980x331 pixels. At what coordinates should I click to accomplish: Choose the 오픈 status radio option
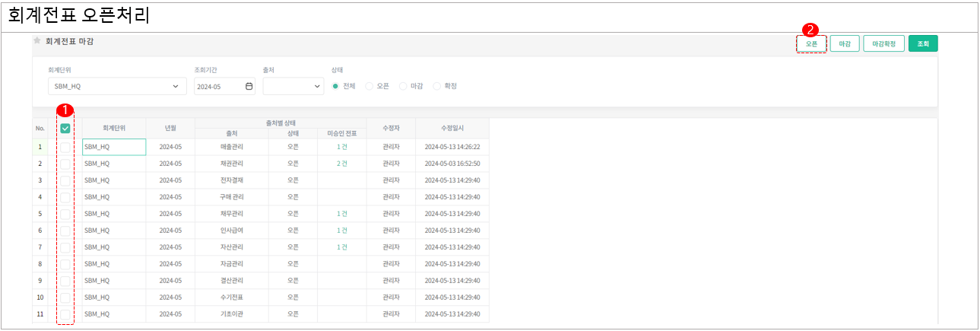coord(369,86)
